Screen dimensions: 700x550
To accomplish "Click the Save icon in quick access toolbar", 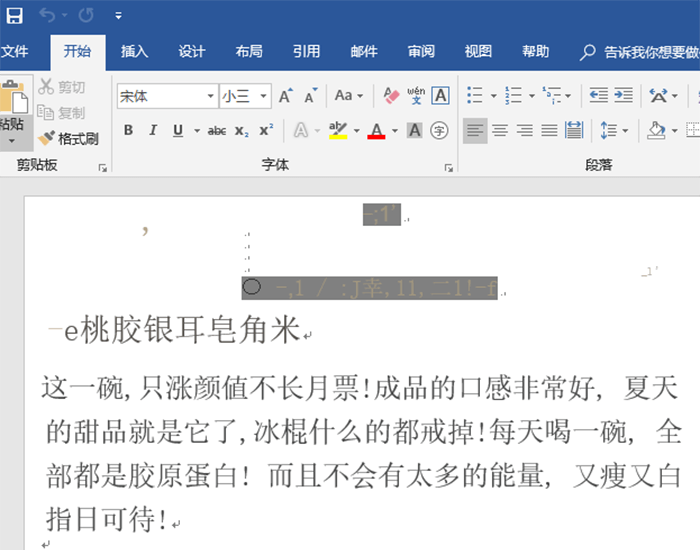I will click(x=15, y=16).
